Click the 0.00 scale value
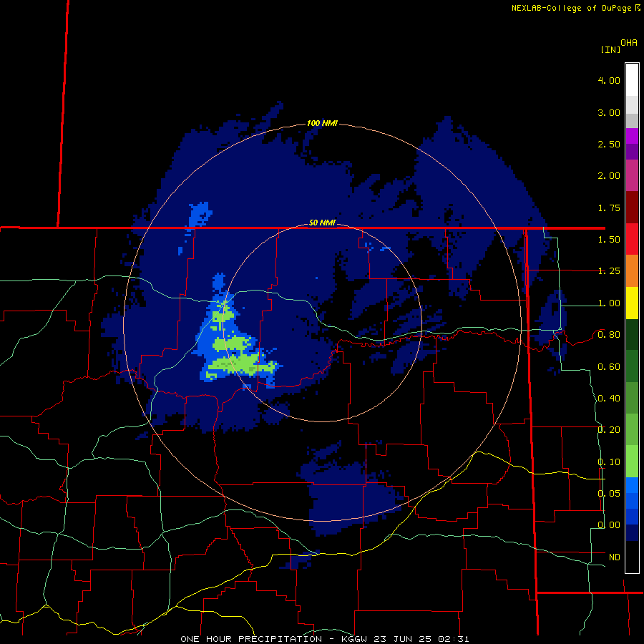The width and height of the screenshot is (644, 644). click(609, 525)
